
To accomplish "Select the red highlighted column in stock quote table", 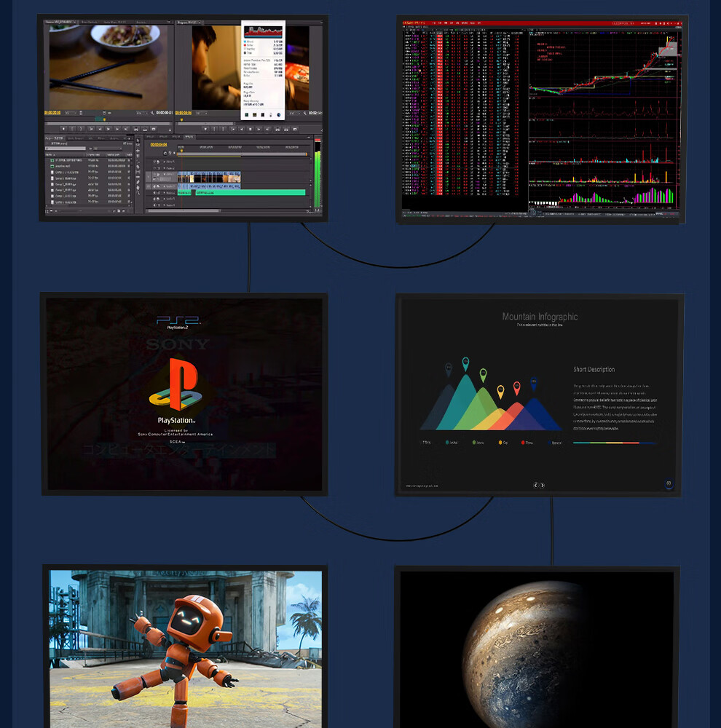I will pyautogui.click(x=439, y=114).
